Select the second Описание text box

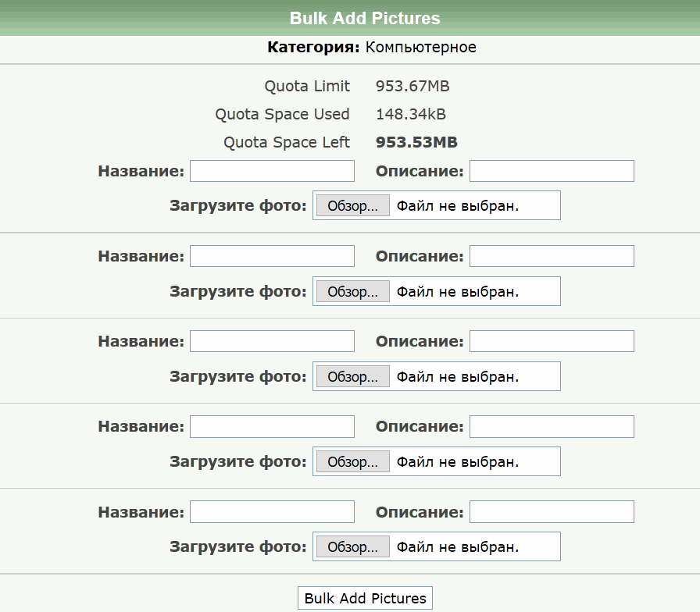pyautogui.click(x=552, y=256)
